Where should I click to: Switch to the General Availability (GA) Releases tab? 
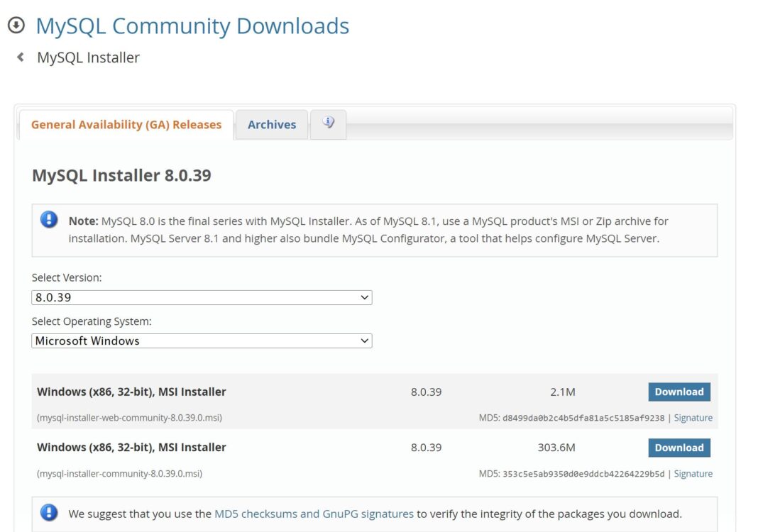click(126, 125)
